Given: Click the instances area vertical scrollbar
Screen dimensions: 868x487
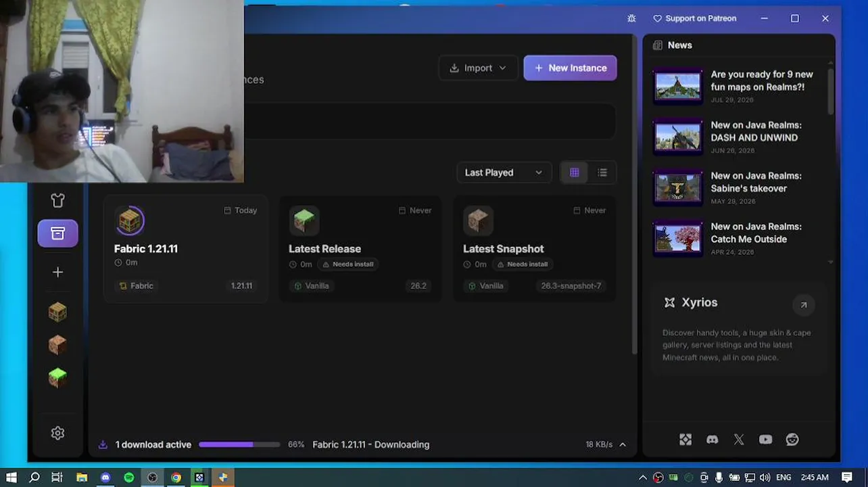Looking at the screenshot, I should pos(634,195).
